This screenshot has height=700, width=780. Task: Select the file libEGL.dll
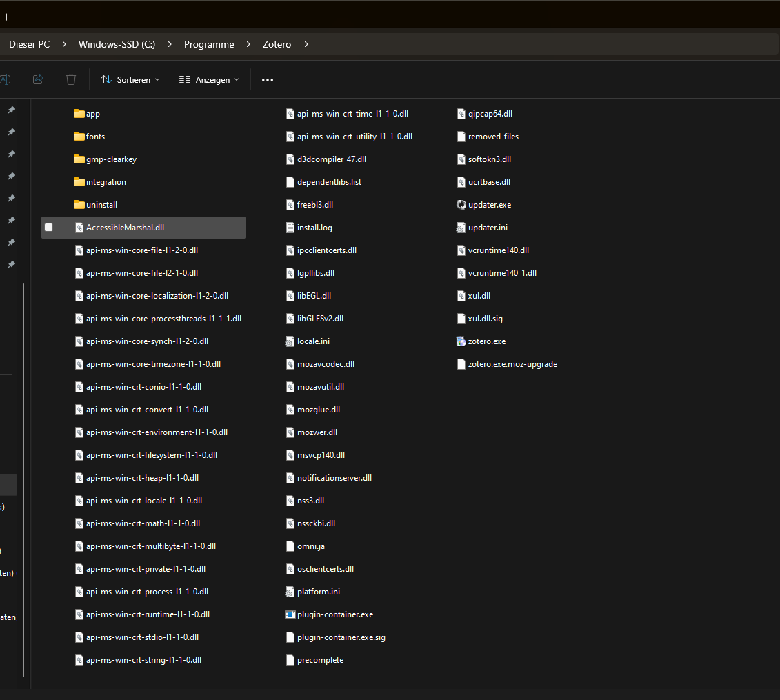point(314,296)
